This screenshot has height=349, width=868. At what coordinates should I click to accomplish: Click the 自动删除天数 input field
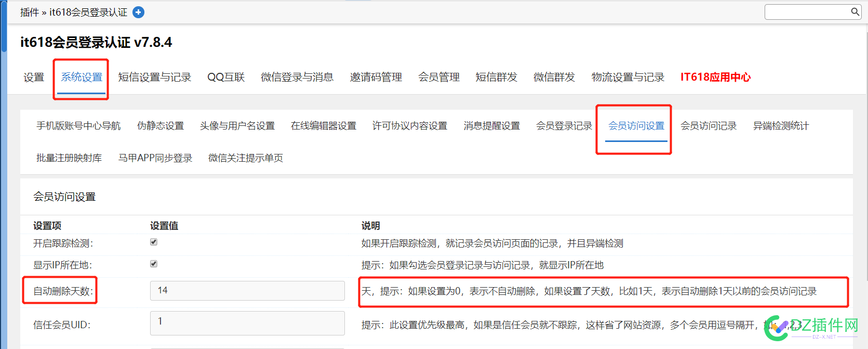click(x=247, y=291)
